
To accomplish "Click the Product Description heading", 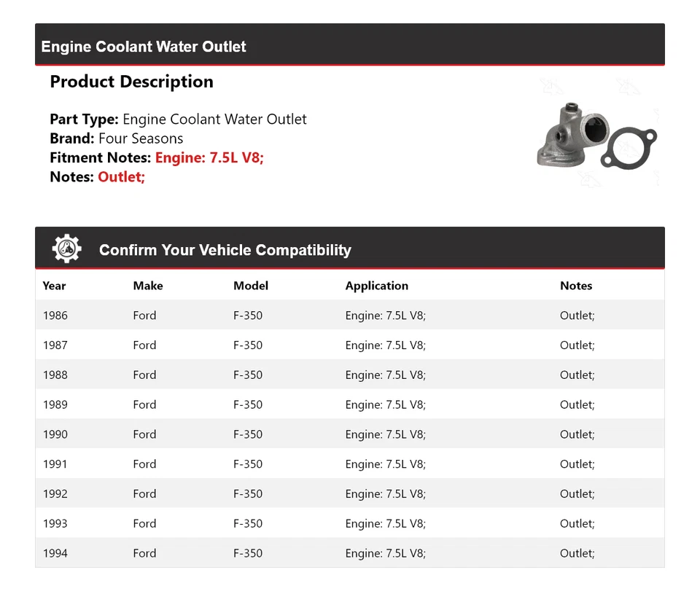I will [131, 82].
